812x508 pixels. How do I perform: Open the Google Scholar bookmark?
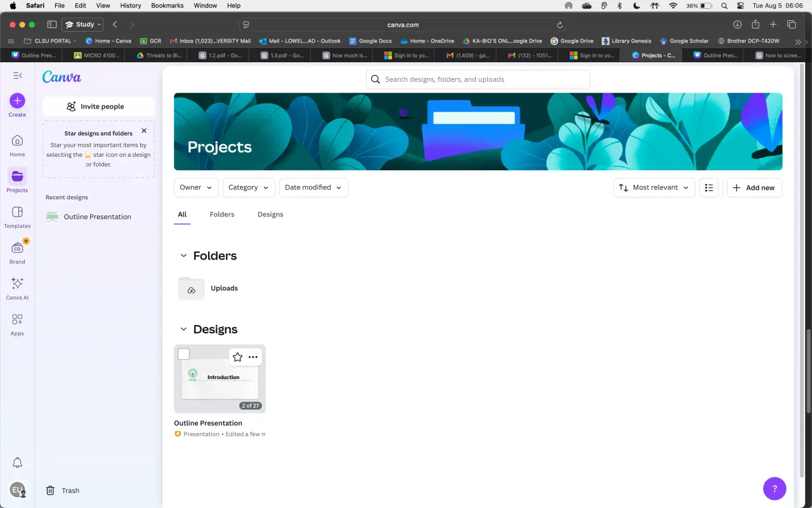(684, 41)
